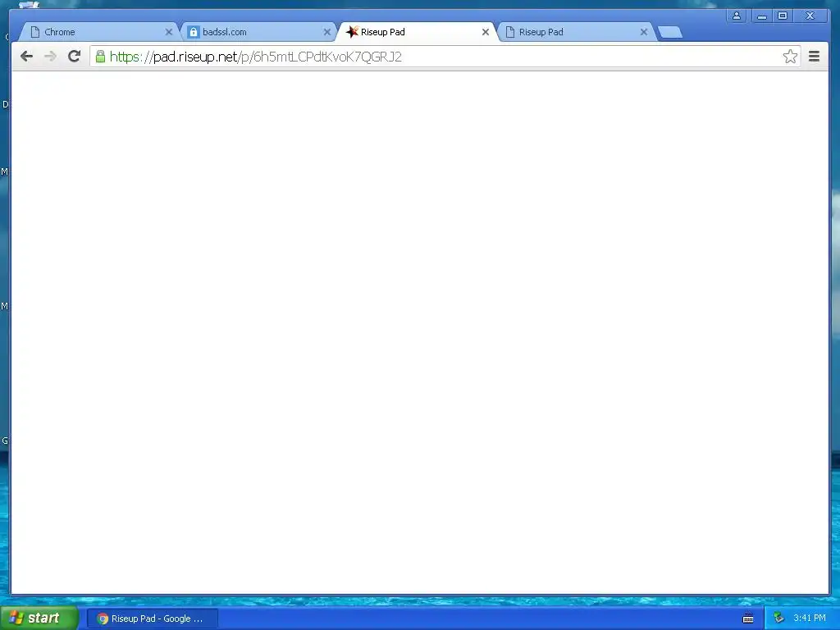The image size is (840, 630).
Task: Close the active Riseup Pad tab
Action: (x=486, y=32)
